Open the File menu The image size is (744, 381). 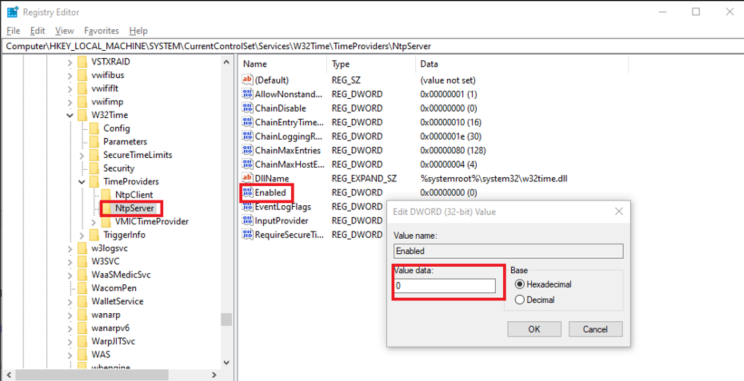pyautogui.click(x=13, y=31)
